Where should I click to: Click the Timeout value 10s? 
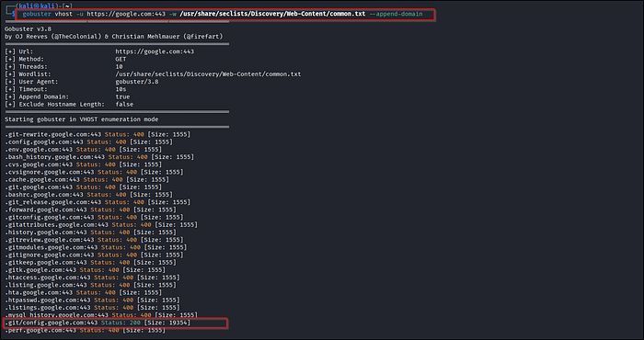(x=121, y=89)
